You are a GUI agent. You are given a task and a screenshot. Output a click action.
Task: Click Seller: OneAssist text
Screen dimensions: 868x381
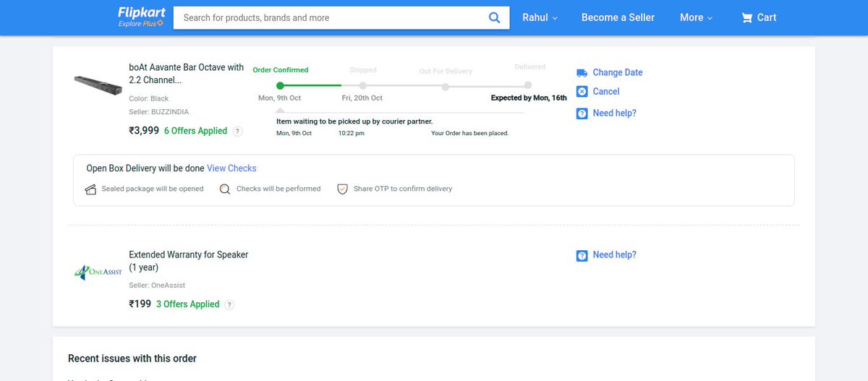[x=158, y=285]
